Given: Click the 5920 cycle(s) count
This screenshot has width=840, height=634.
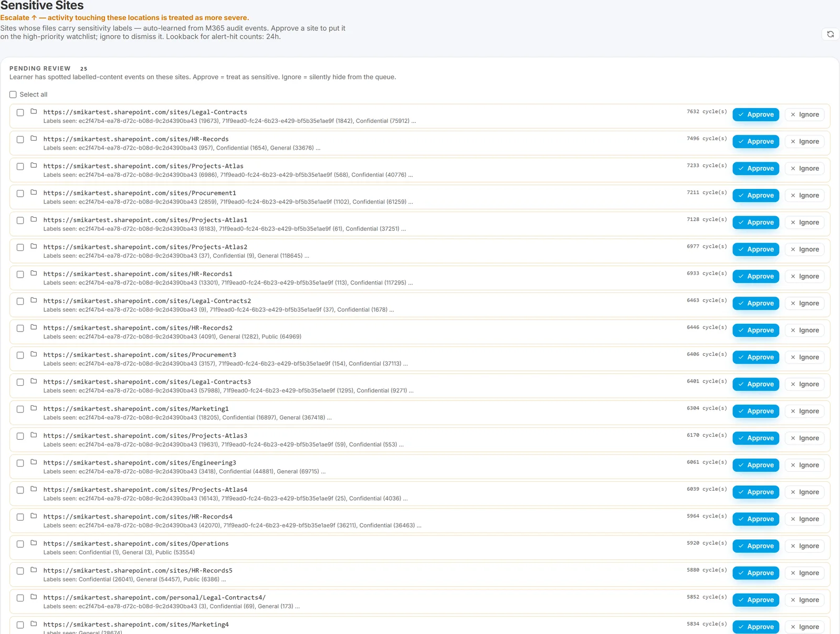Looking at the screenshot, I should click(x=707, y=543).
